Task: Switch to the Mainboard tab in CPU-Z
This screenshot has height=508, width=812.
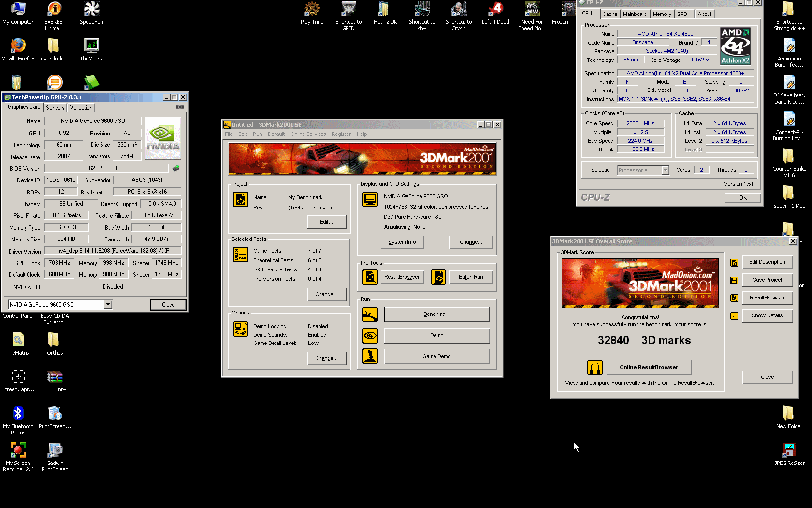Action: [x=635, y=14]
